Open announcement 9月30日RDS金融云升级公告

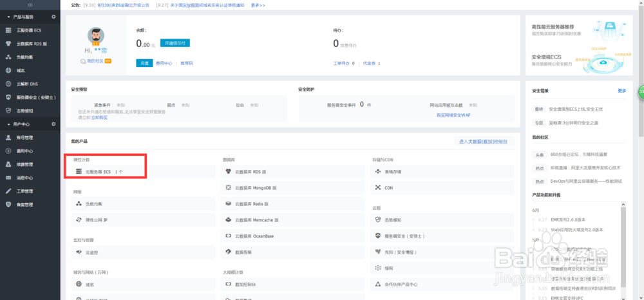(123, 5)
